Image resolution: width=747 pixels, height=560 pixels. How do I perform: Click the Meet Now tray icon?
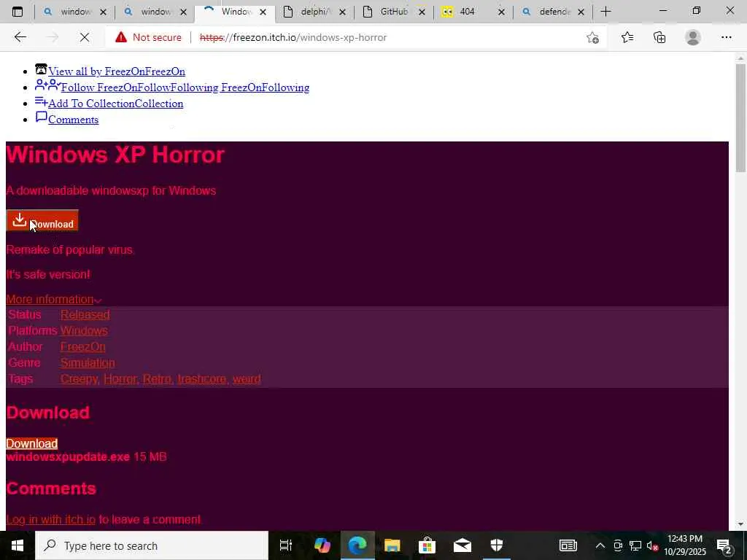[x=618, y=545]
